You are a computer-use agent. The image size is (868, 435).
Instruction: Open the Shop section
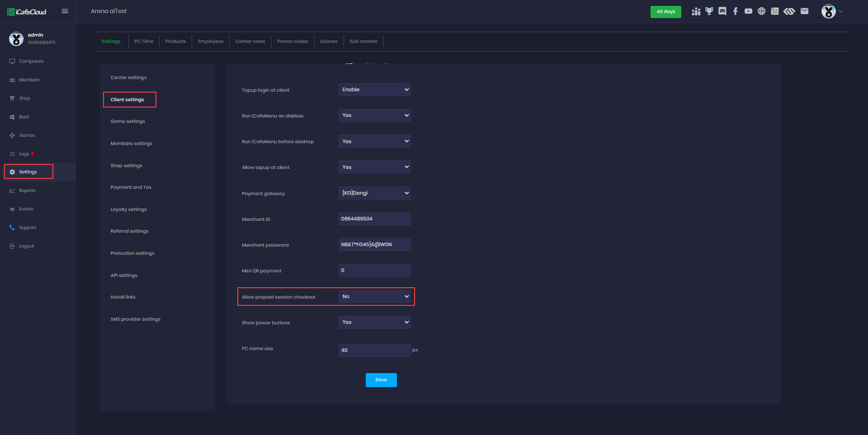click(24, 98)
